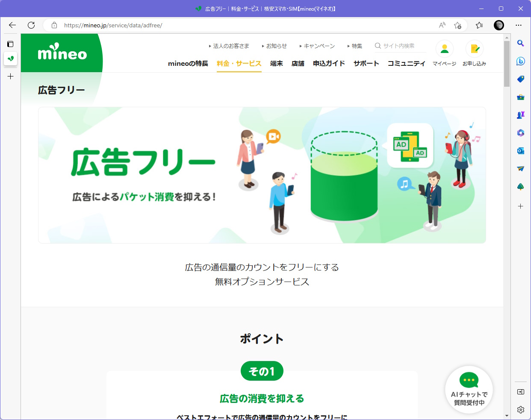531x420 pixels.
Task: Click the 広告フリー page heading
Action: [62, 90]
